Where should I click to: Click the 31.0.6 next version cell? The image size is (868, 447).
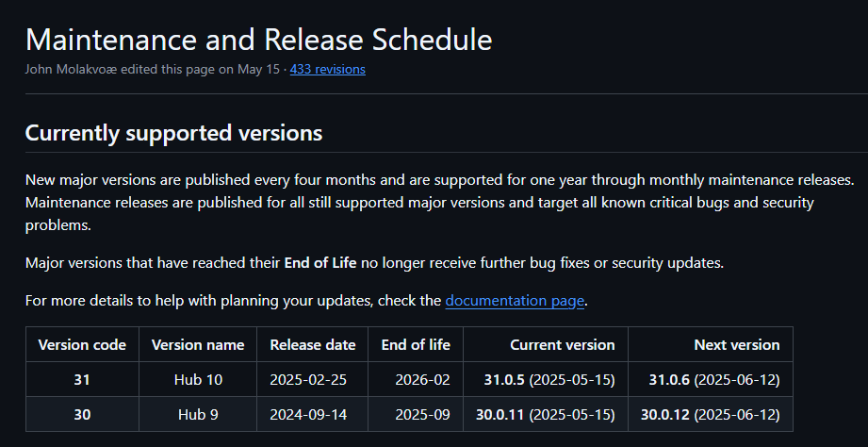point(711,379)
